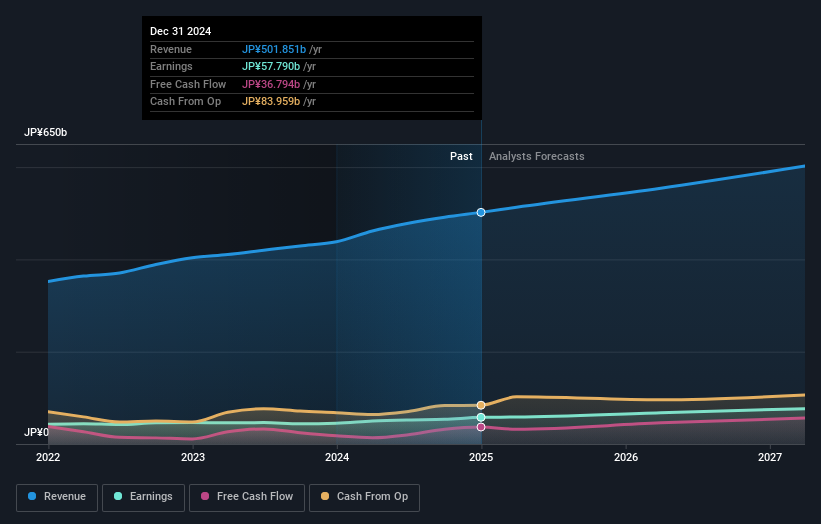Screen dimensions: 821x524
Task: Click the Free Cash Flow label in tooltip
Action: (x=188, y=84)
